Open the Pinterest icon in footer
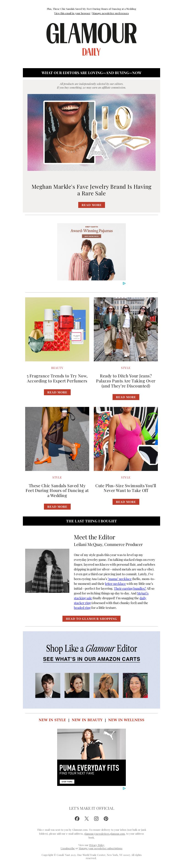The height and width of the screenshot is (868, 183). (x=106, y=818)
